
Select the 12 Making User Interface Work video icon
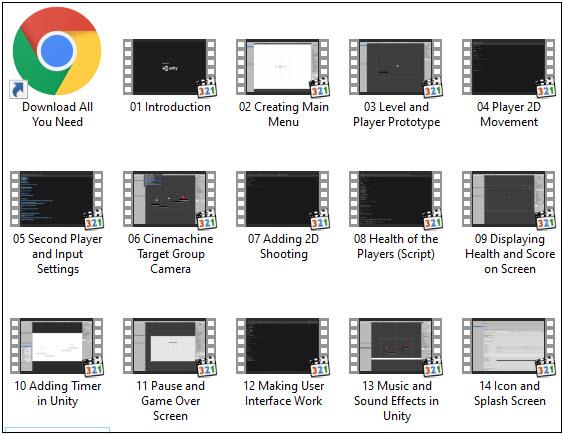tap(283, 346)
